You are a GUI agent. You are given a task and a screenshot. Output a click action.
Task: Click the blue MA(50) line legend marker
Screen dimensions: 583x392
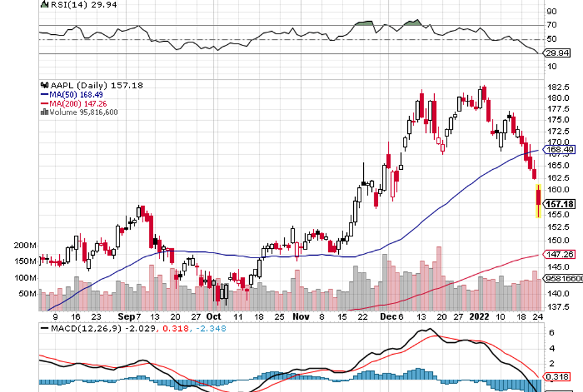coord(43,95)
